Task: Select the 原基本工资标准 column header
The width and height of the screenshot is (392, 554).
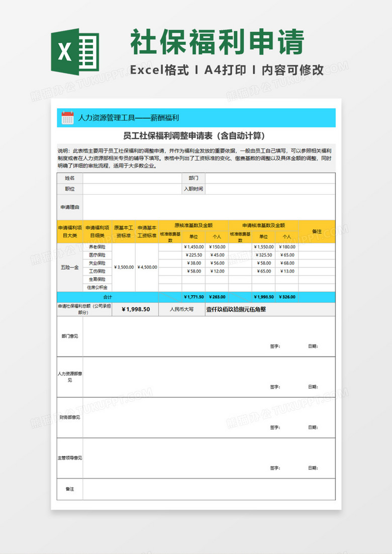Action: pos(124,231)
